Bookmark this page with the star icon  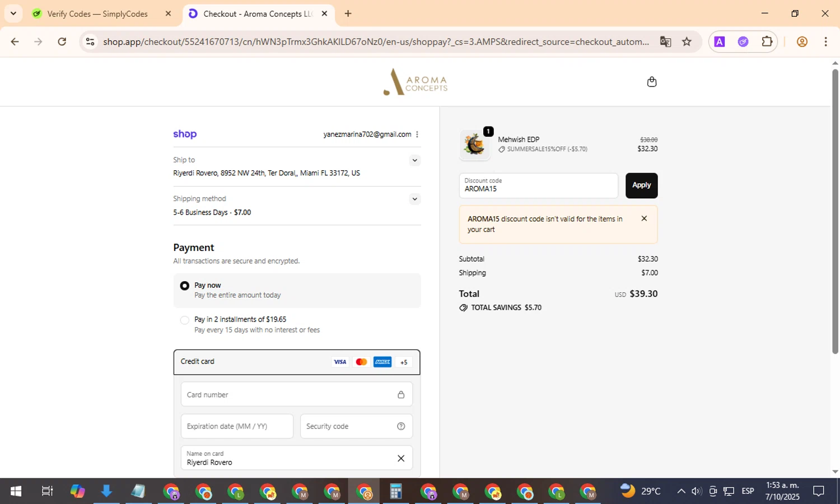click(687, 41)
